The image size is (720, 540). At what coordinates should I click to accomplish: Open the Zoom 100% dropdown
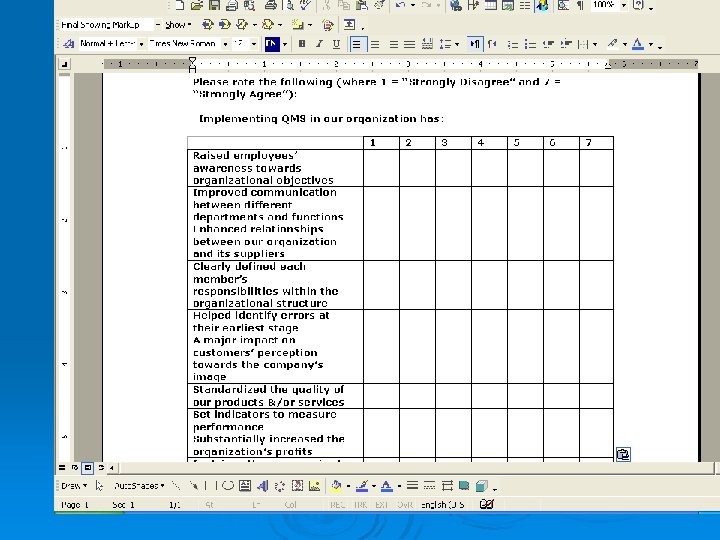(624, 6)
